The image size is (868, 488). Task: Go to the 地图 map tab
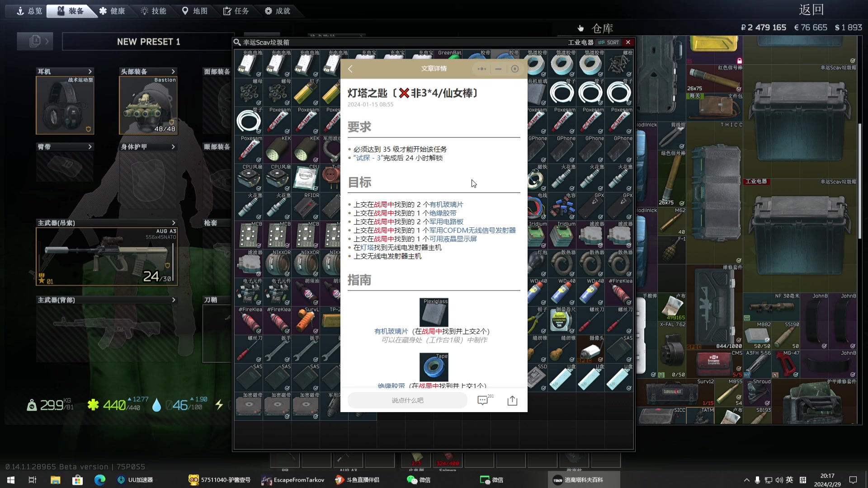point(194,11)
